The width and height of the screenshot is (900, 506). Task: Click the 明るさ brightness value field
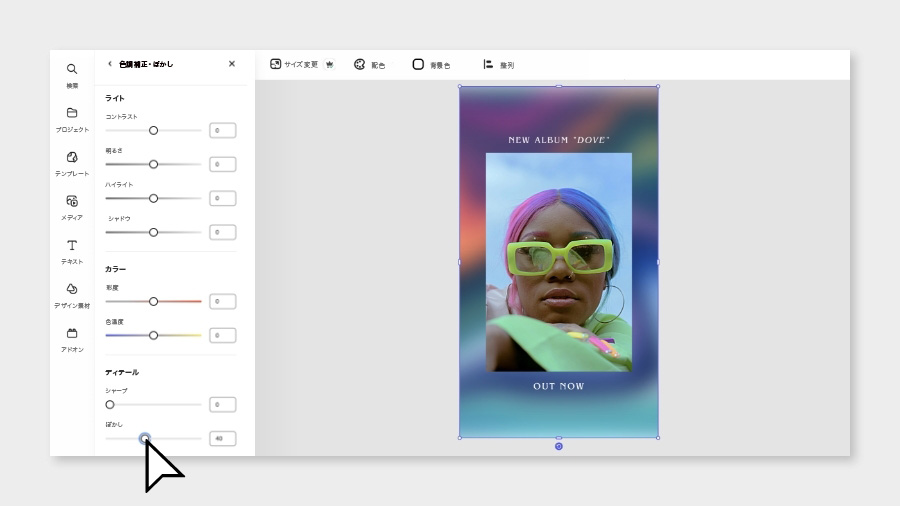click(223, 164)
